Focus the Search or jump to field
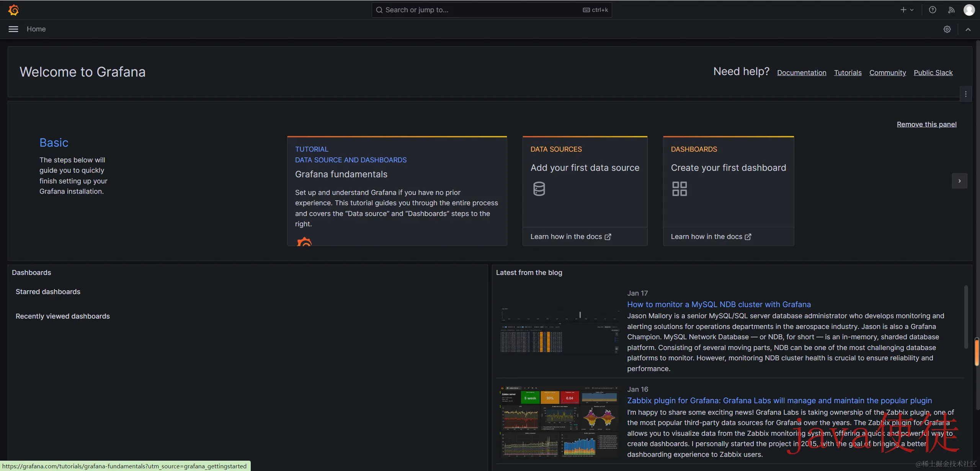Viewport: 980px width, 471px height. click(492, 10)
